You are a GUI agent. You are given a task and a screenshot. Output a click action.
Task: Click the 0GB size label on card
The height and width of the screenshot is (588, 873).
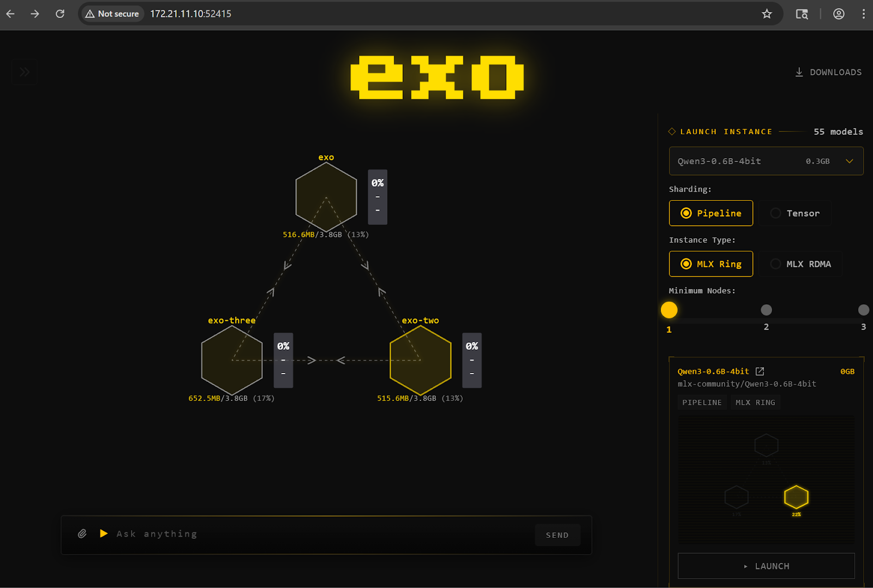point(847,371)
